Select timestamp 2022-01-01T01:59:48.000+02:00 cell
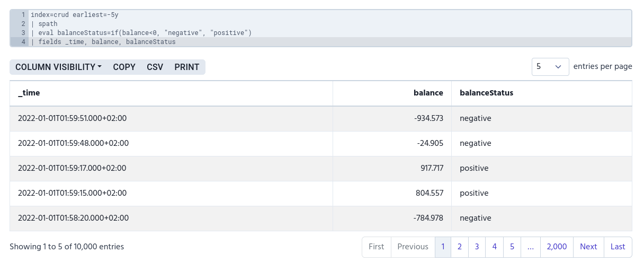Screen dimensions: 644x270 pos(171,143)
